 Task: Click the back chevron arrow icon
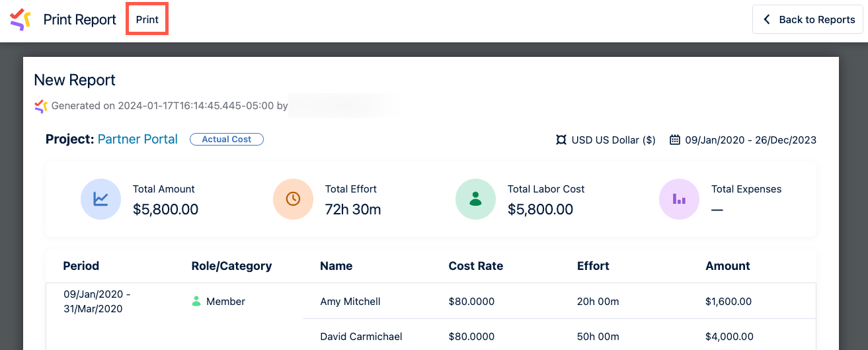[767, 19]
